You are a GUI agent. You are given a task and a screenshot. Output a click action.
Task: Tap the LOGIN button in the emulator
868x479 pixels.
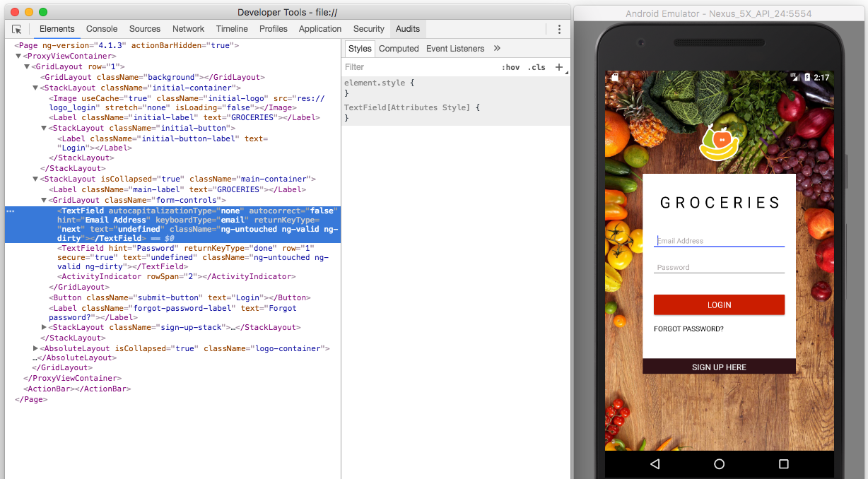click(719, 304)
